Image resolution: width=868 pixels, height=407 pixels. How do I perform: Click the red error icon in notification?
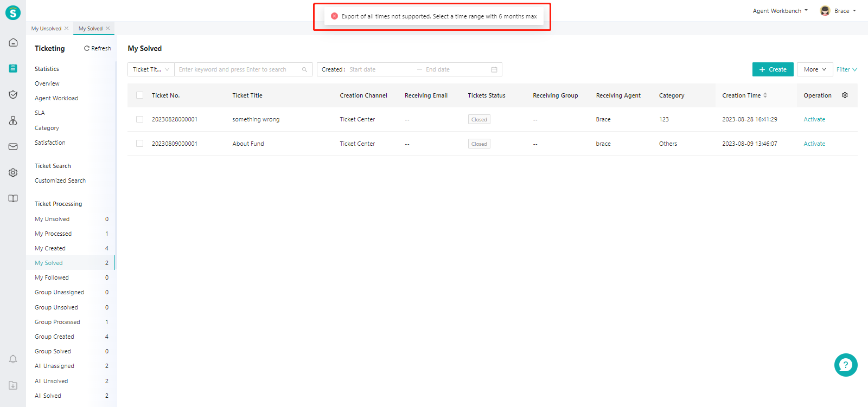(334, 16)
